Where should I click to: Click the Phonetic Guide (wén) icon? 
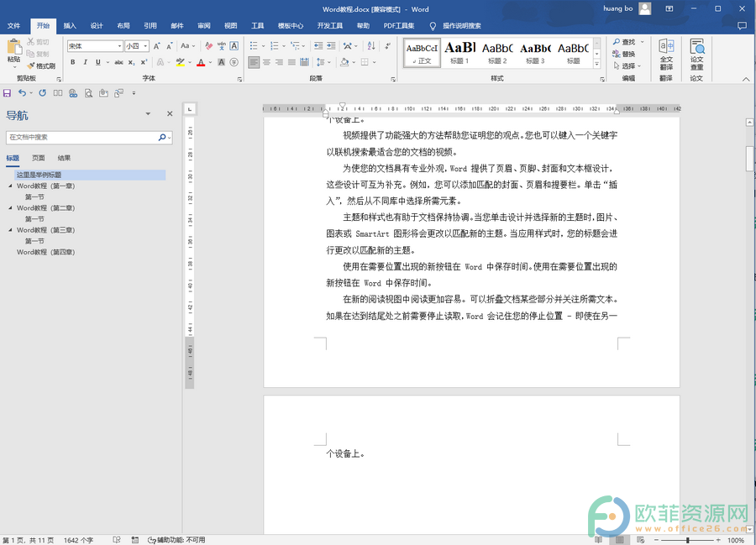point(221,46)
